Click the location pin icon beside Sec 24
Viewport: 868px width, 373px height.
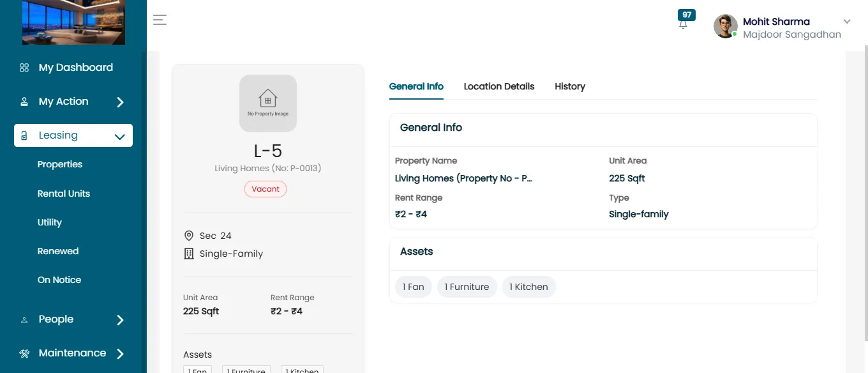(x=188, y=236)
